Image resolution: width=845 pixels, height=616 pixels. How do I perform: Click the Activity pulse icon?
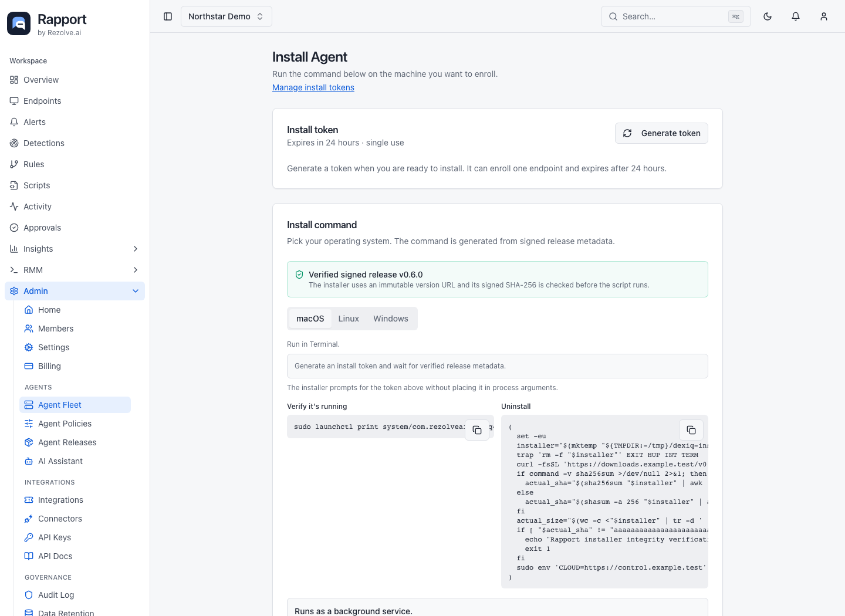pos(14,207)
